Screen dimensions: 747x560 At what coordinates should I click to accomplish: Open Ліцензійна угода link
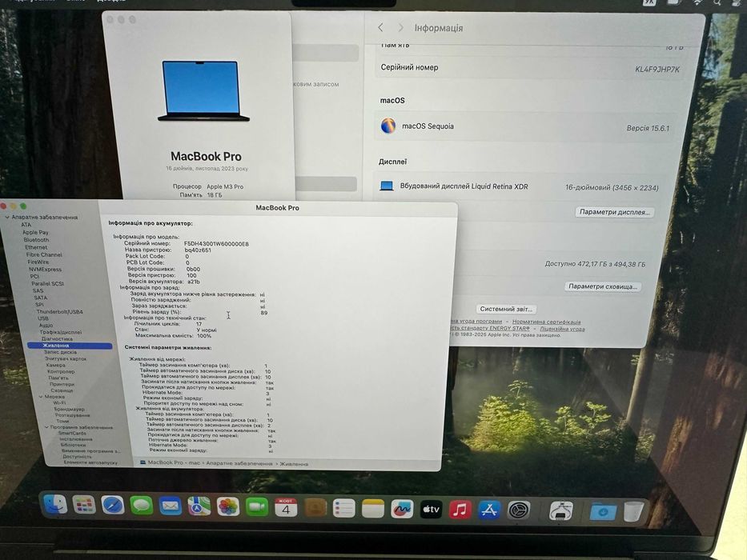click(562, 329)
